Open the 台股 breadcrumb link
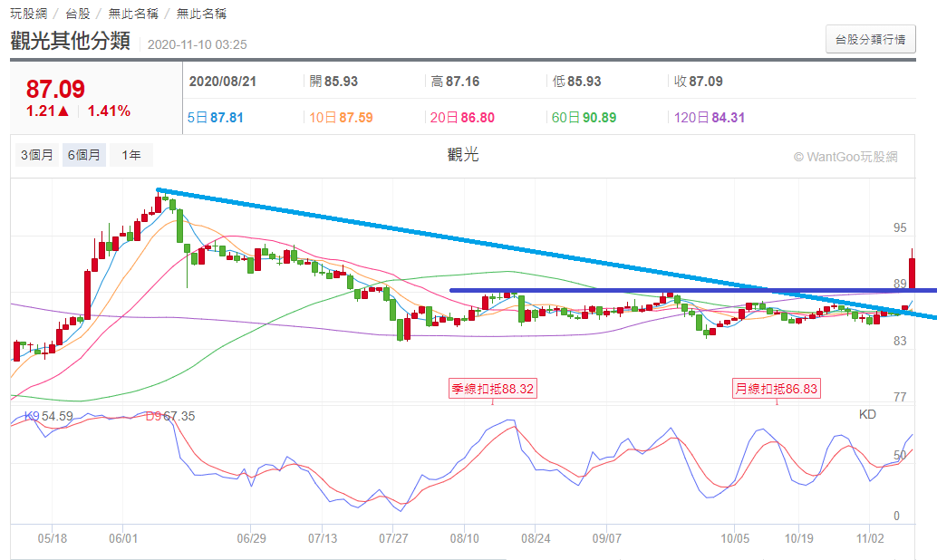The image size is (937, 560). click(78, 14)
